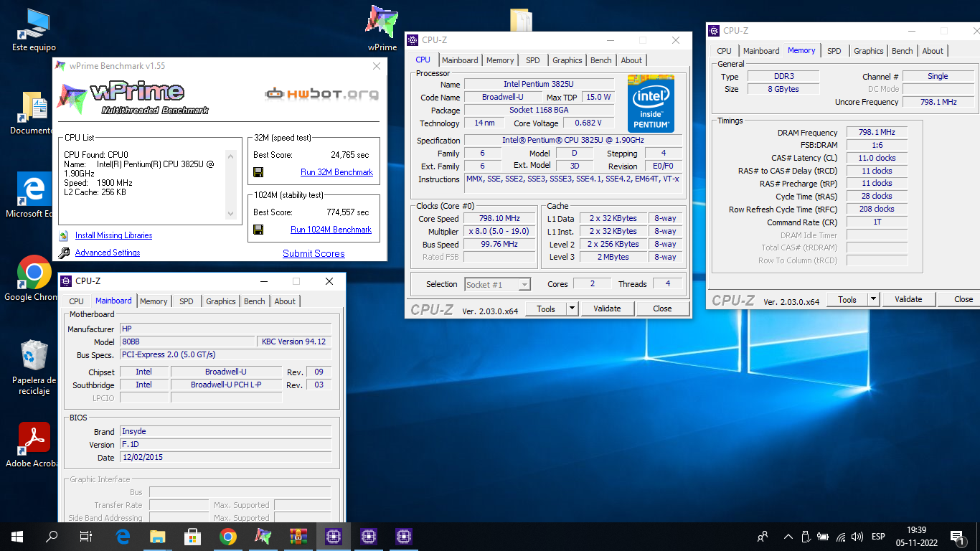
Task: Open Advanced Settings link in wPrime
Action: click(x=108, y=253)
